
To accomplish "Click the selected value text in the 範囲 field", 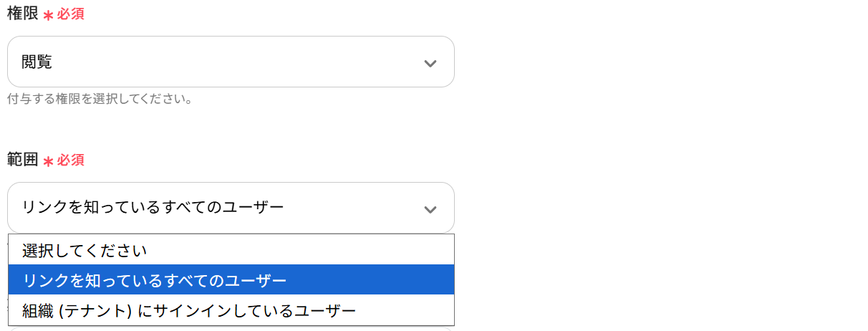I will (153, 208).
